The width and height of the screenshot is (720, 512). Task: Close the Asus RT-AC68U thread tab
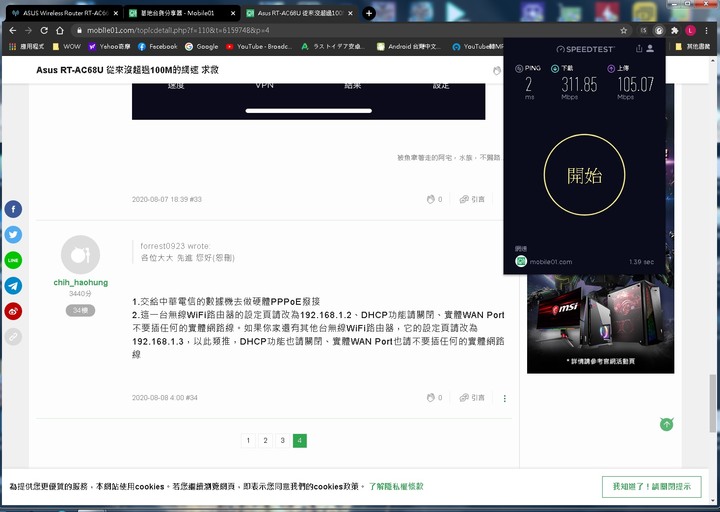pyautogui.click(x=351, y=13)
